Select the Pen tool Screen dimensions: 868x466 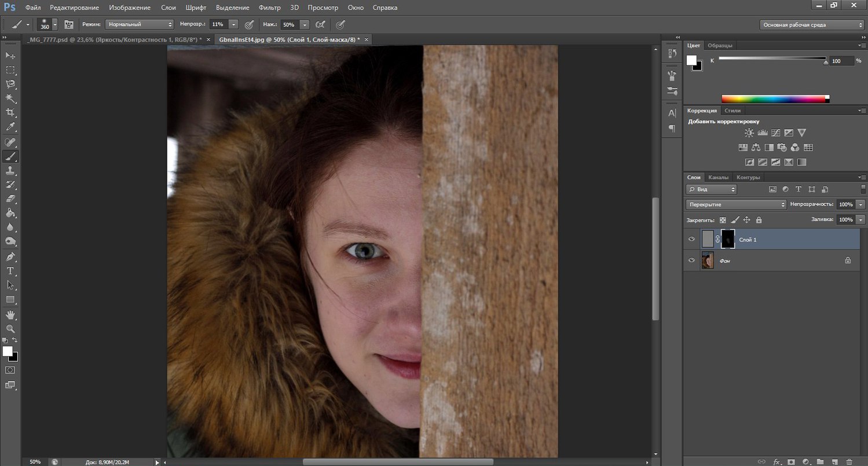click(10, 256)
